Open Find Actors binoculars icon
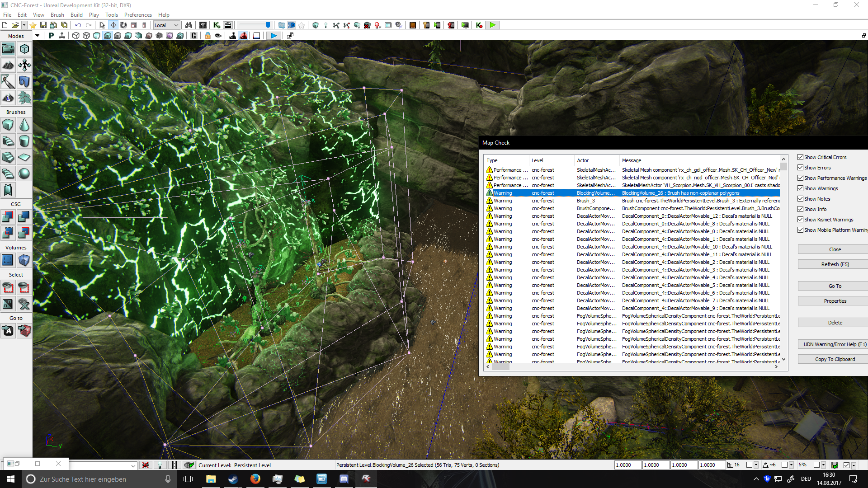868x488 pixels. pyautogui.click(x=189, y=25)
